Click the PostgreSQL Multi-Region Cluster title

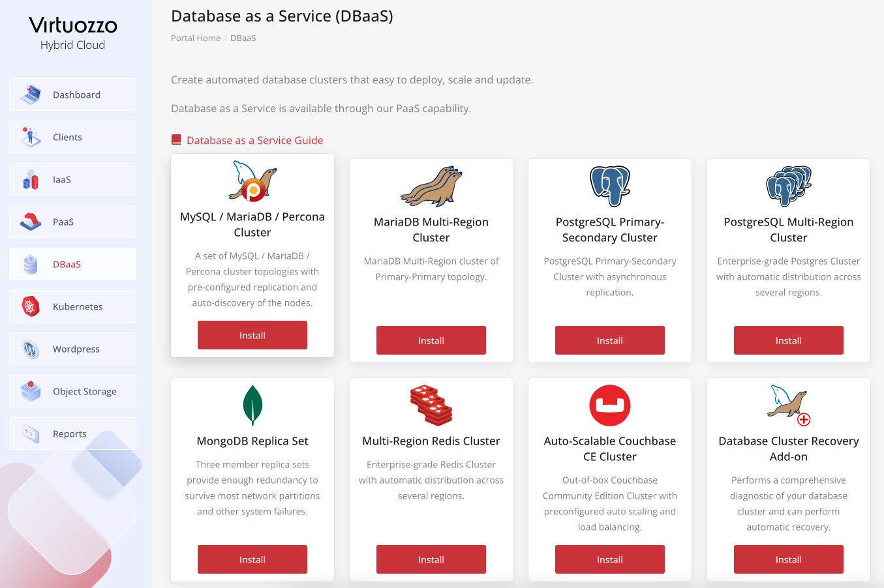(x=789, y=230)
